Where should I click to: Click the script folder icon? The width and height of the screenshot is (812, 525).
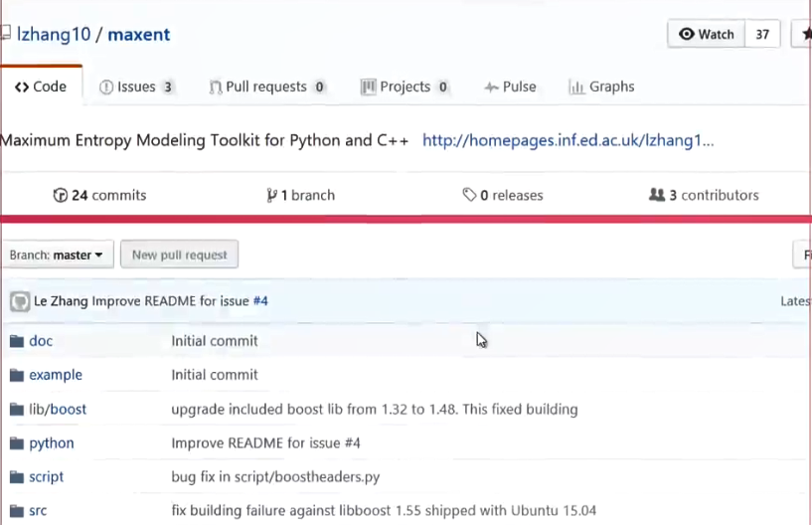(x=17, y=477)
